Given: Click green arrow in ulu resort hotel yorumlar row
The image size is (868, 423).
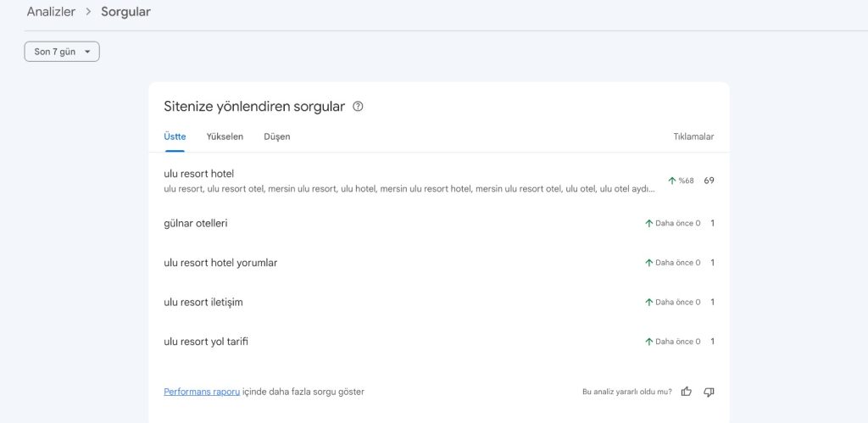Looking at the screenshot, I should [649, 263].
